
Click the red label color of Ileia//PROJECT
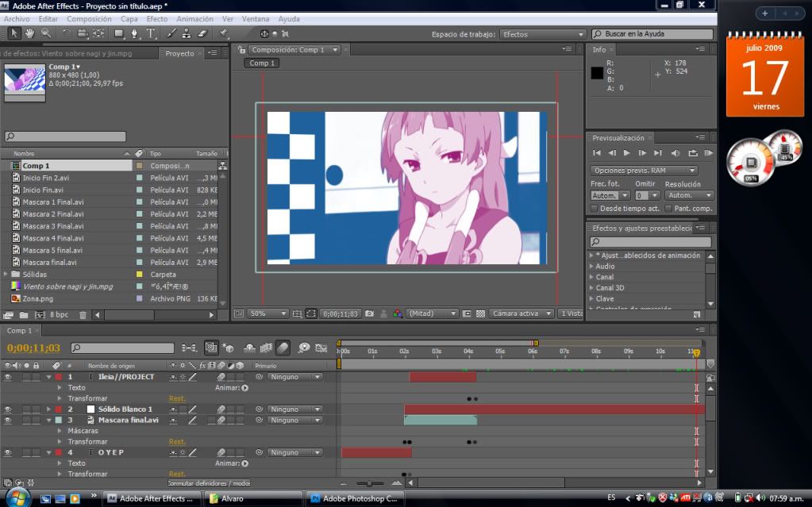coord(59,377)
